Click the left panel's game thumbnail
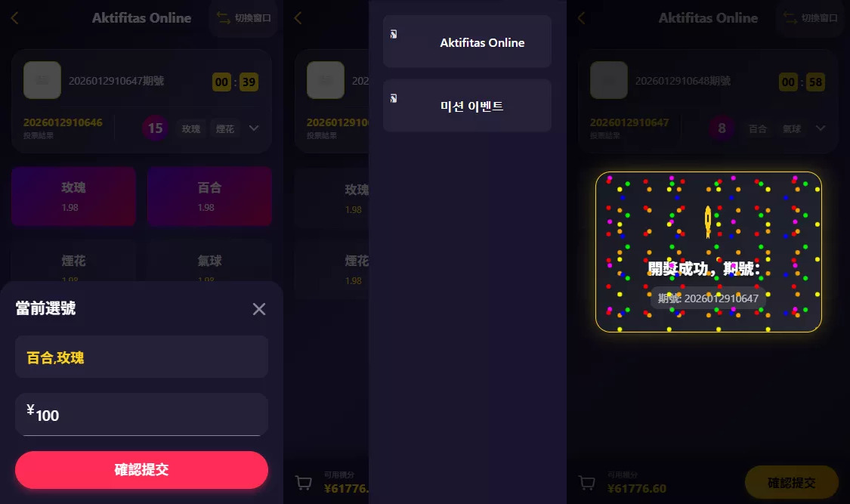The height and width of the screenshot is (504, 850). pyautogui.click(x=42, y=80)
